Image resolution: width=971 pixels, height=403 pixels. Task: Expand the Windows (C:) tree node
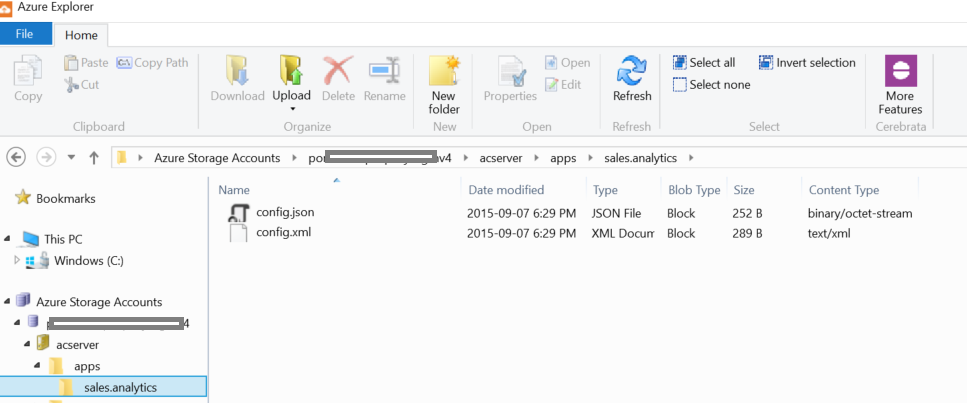(x=16, y=261)
